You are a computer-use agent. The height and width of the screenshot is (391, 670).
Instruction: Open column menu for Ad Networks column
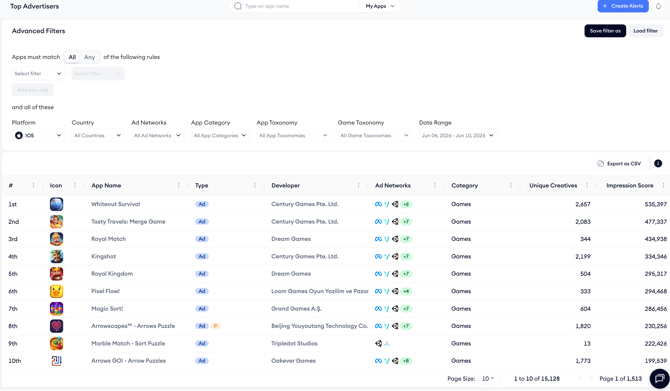pos(435,185)
